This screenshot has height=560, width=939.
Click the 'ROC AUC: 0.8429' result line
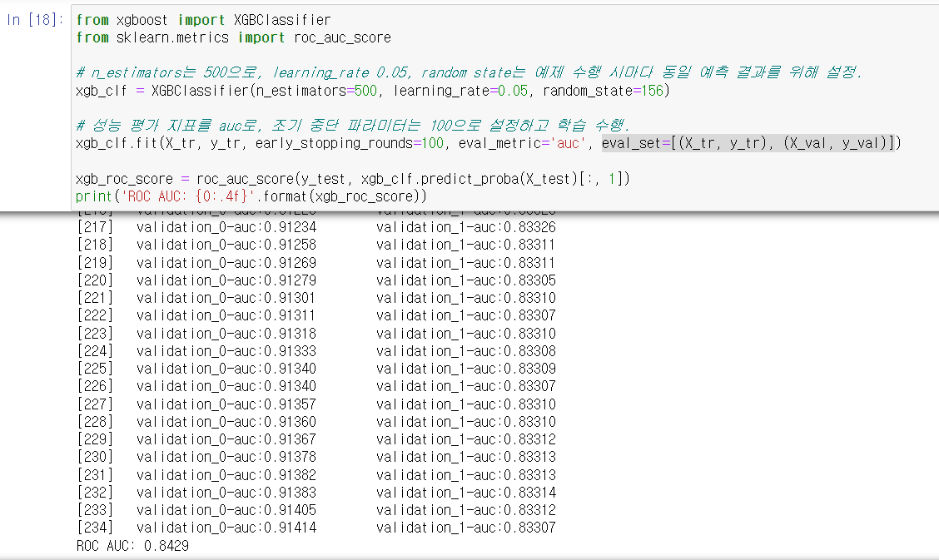pyautogui.click(x=132, y=546)
